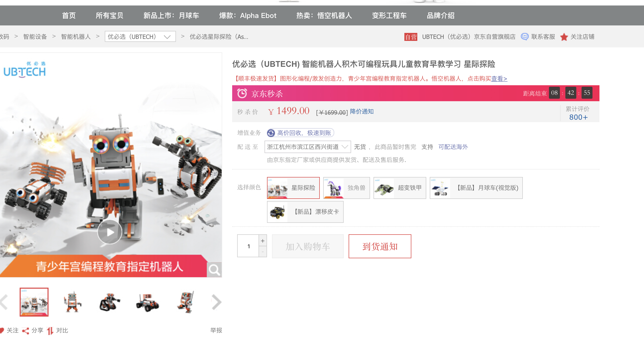Play the product video

click(109, 232)
